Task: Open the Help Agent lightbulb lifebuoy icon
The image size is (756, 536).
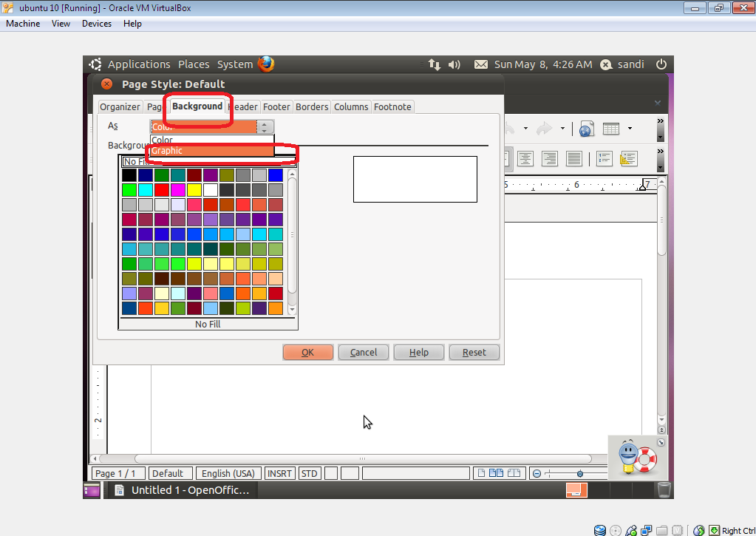Action: coord(637,458)
